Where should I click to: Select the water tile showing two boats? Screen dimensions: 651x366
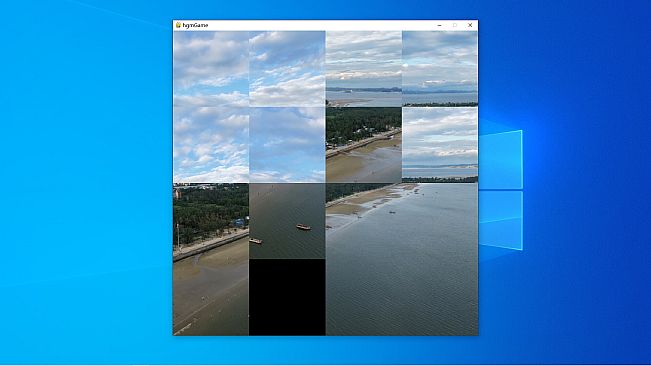pyautogui.click(x=287, y=221)
